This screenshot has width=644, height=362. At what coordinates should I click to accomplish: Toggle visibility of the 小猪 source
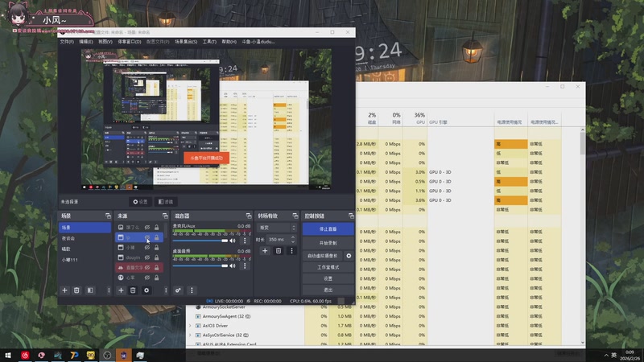point(147,248)
